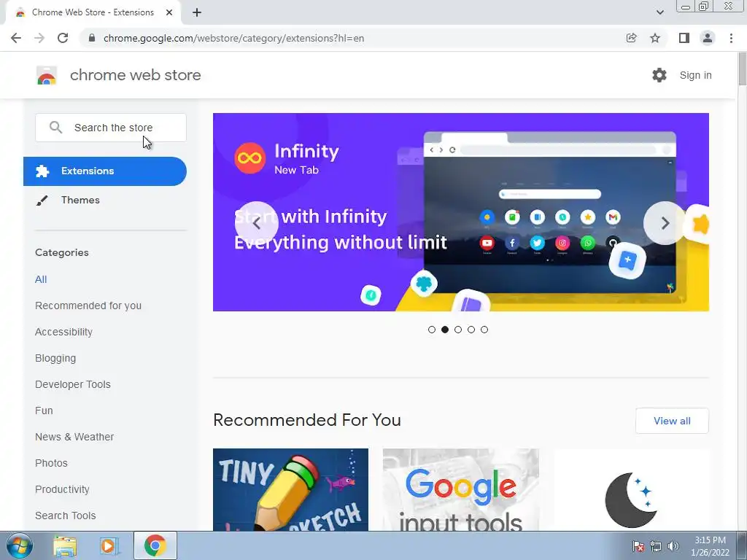Open File Explorer from the taskbar
This screenshot has width=747, height=560.
65,545
